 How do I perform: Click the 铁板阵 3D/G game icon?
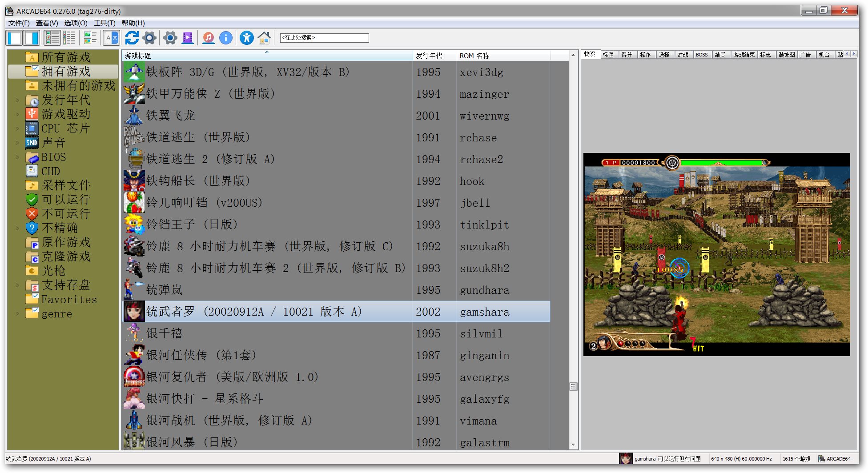134,72
